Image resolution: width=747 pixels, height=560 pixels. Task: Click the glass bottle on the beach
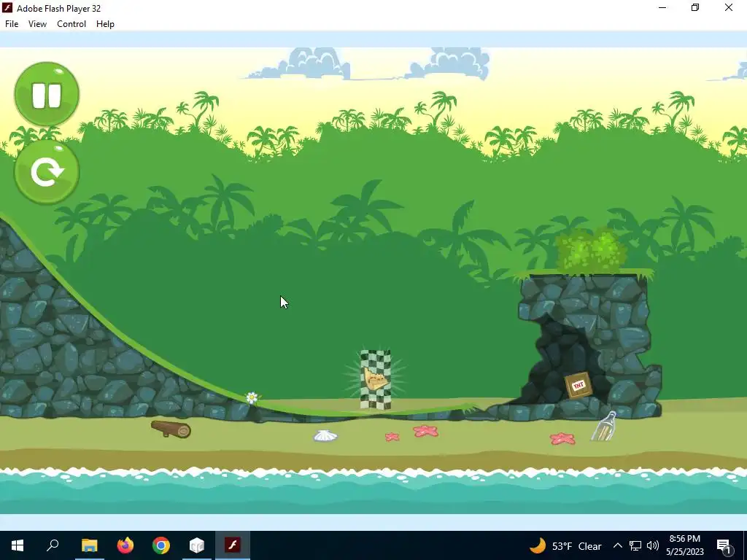click(604, 427)
